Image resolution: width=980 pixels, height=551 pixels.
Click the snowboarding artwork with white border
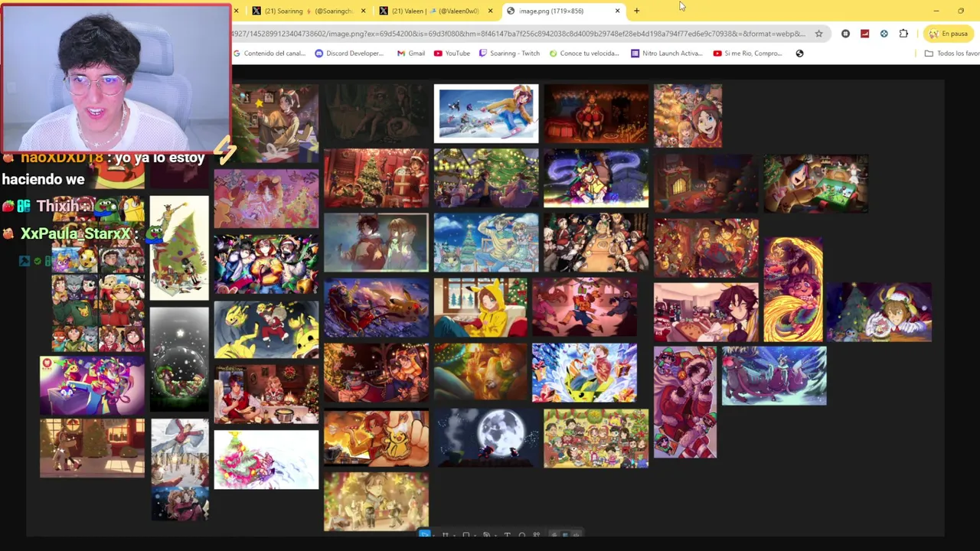tap(486, 114)
